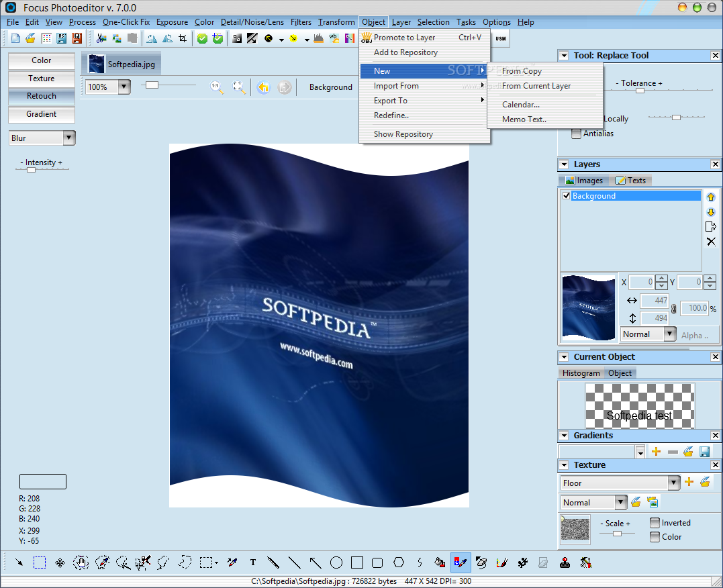This screenshot has width=723, height=588.
Task: Select the ellipse shape tool
Action: pyautogui.click(x=336, y=562)
